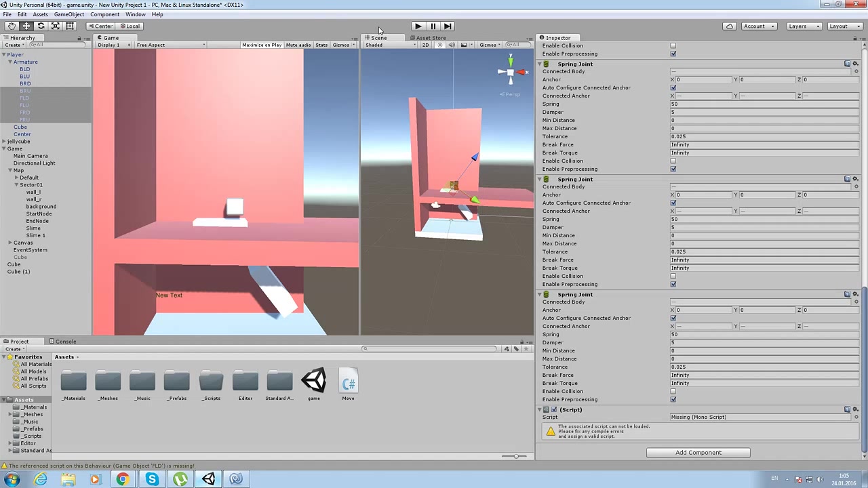The image size is (868, 488).
Task: Select the Rotate tool
Action: pos(41,26)
